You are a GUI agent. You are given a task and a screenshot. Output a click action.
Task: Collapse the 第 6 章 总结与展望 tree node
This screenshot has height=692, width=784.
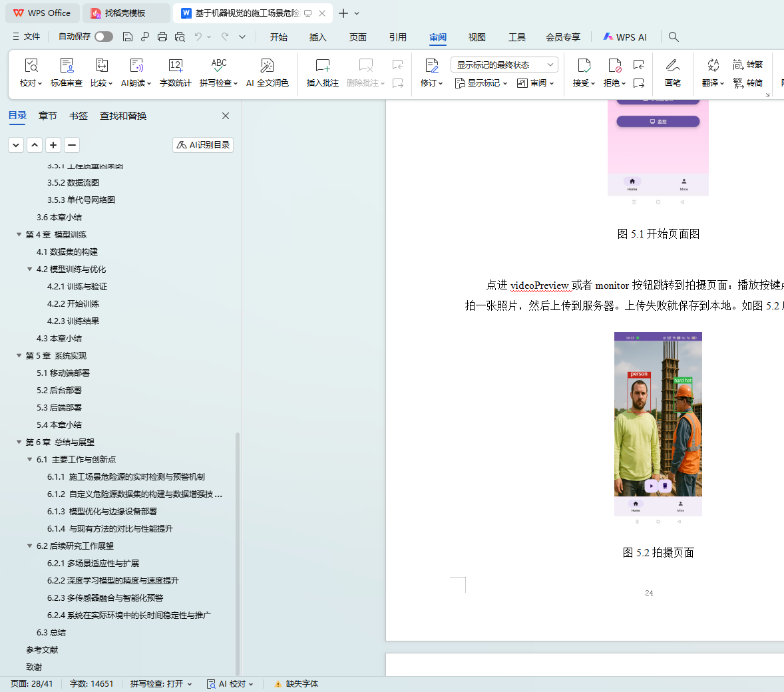click(19, 442)
